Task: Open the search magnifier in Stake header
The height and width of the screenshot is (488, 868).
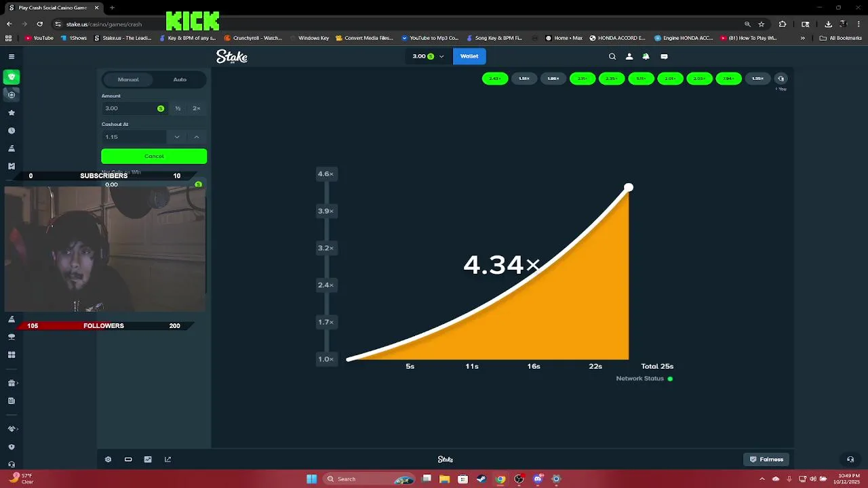Action: tap(612, 56)
